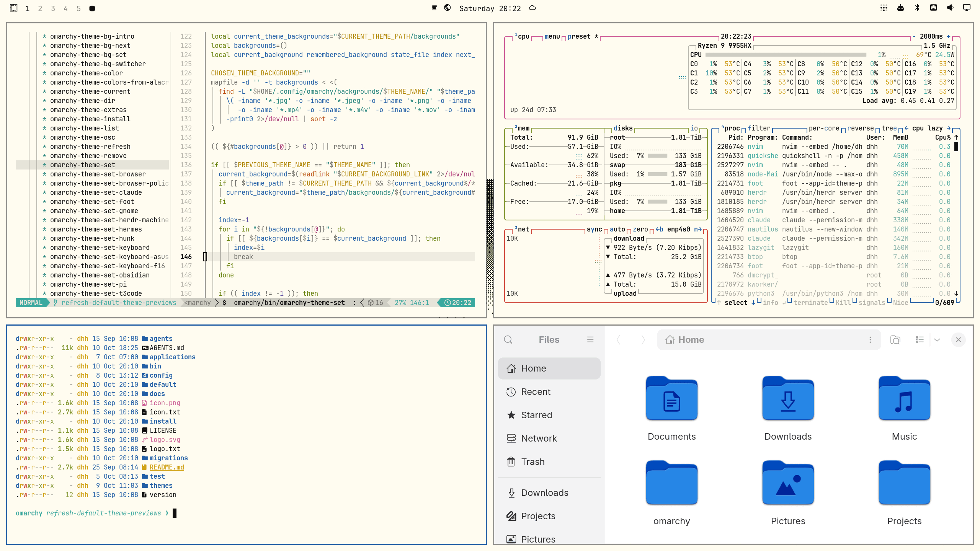This screenshot has height=551, width=980.
Task: Open the app grid icon in top bar
Action: [884, 8]
